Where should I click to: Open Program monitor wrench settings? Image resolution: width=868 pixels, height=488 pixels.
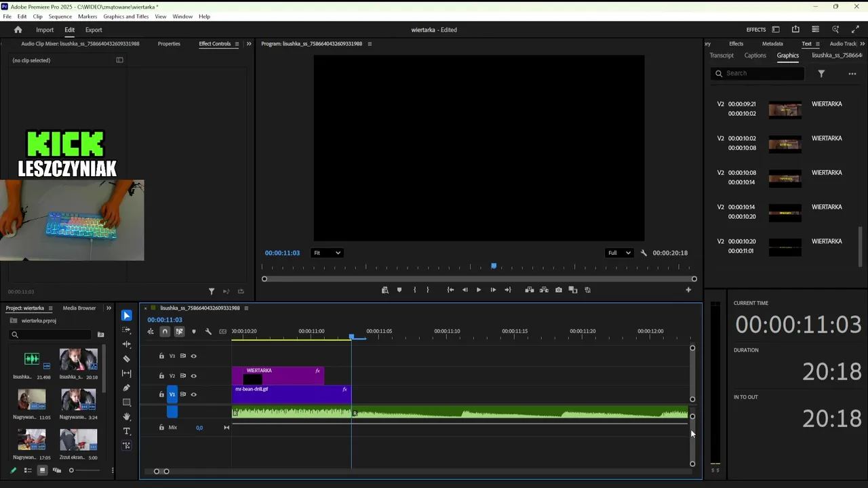pos(644,253)
